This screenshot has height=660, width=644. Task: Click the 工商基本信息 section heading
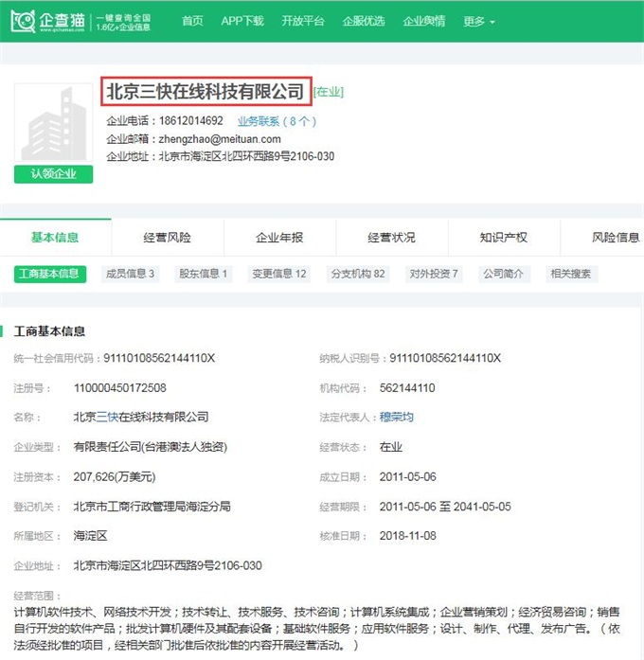coord(49,331)
